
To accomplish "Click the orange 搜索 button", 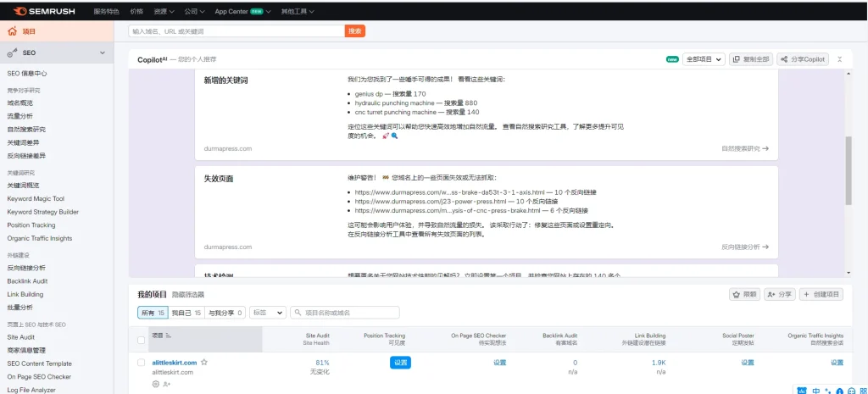I will click(x=355, y=31).
